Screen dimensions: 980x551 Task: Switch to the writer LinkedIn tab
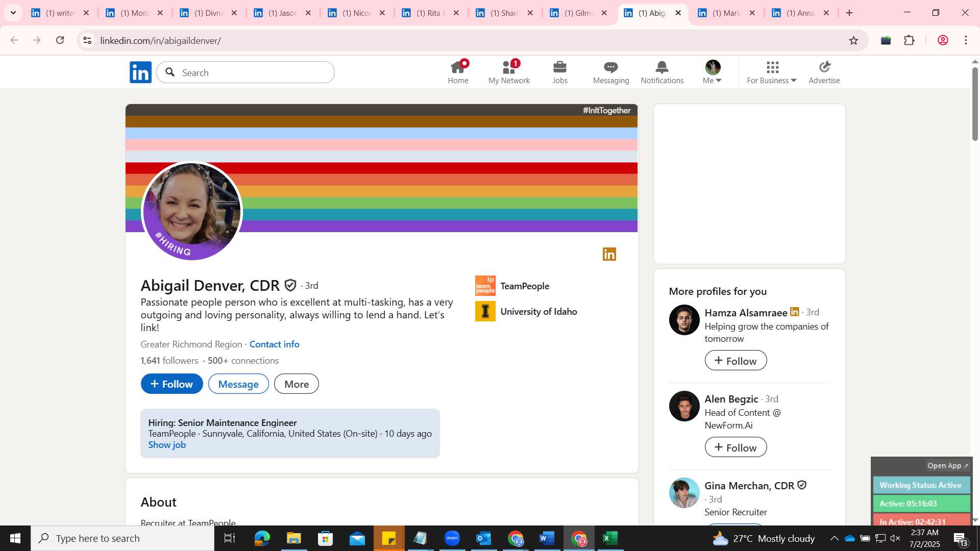(x=60, y=13)
